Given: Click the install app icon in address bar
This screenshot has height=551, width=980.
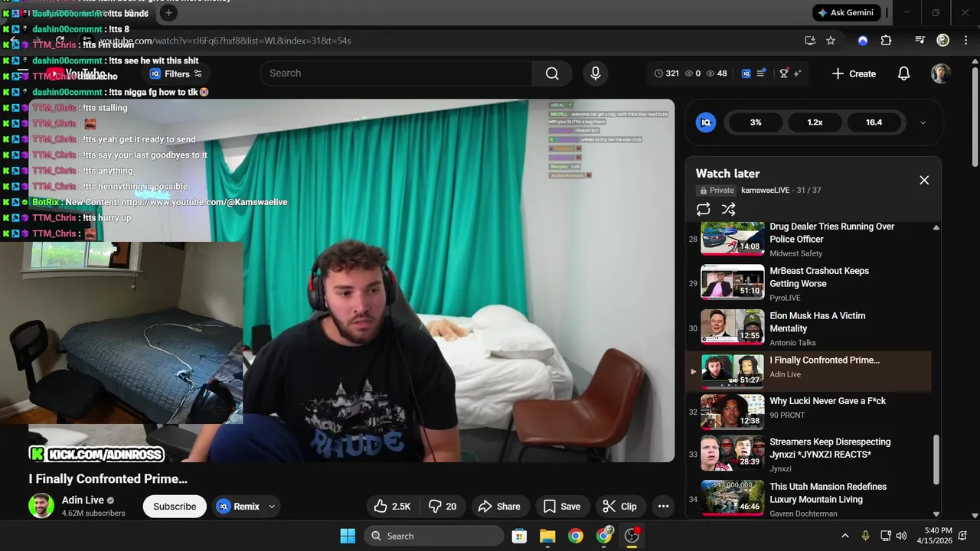Looking at the screenshot, I should click(x=809, y=41).
